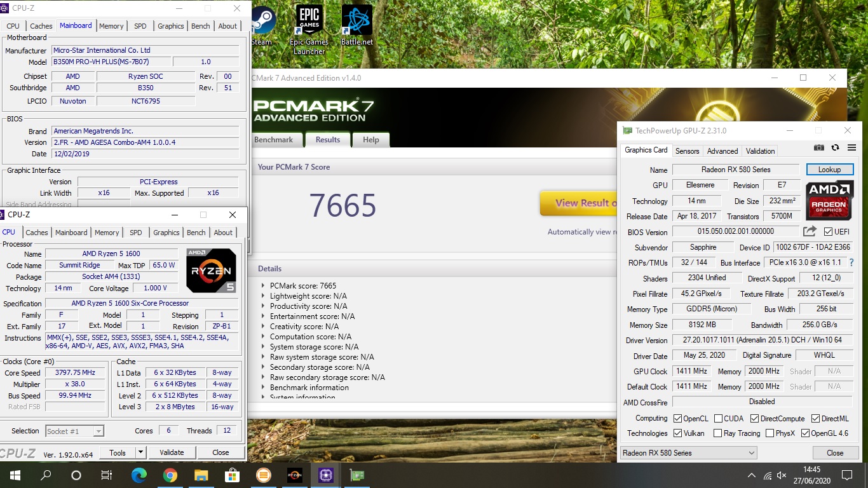Click the muted volume icon in system tray
Viewport: 868px width, 488px height.
click(x=782, y=475)
